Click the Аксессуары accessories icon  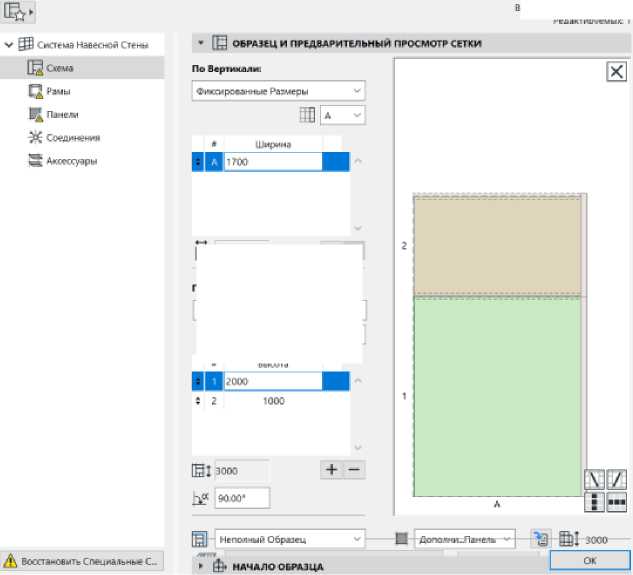(x=35, y=161)
